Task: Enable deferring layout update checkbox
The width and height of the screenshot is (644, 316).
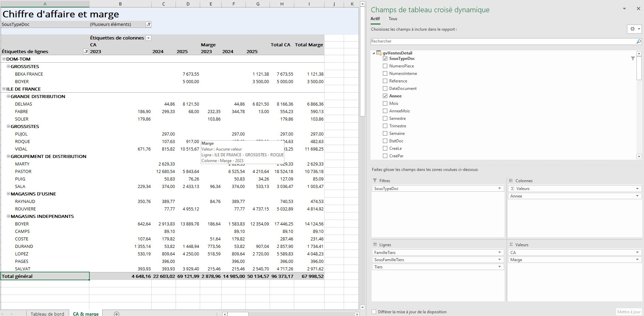Action: (x=374, y=312)
